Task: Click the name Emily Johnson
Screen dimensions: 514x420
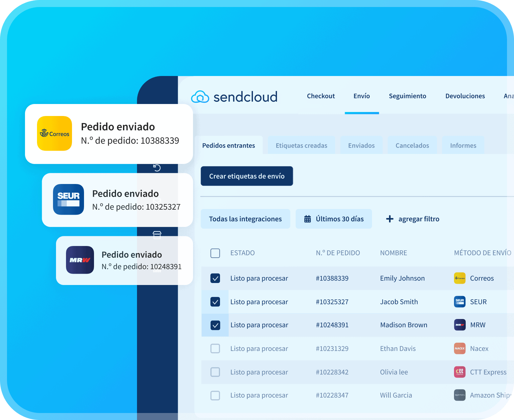Action: pos(402,278)
